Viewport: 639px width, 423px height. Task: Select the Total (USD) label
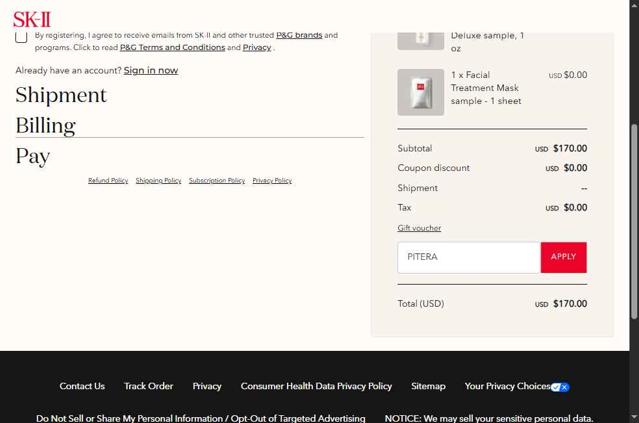[421, 304]
